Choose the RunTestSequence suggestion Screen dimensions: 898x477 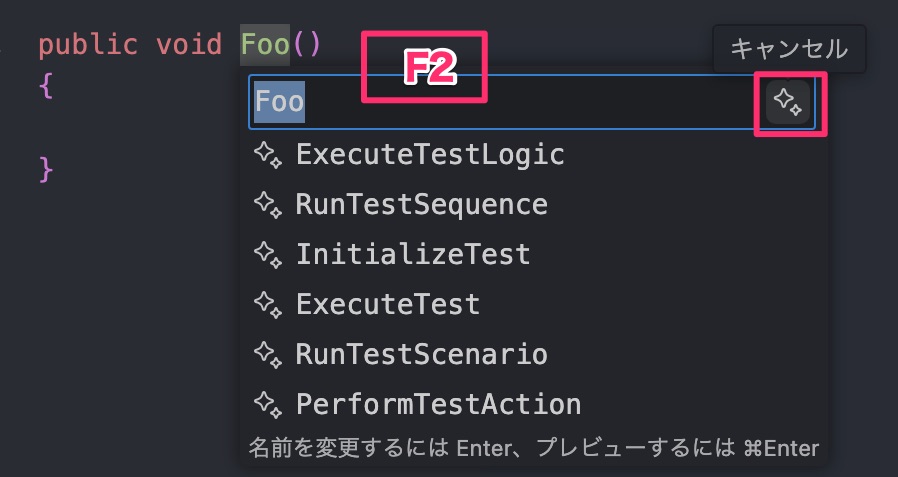point(533,205)
